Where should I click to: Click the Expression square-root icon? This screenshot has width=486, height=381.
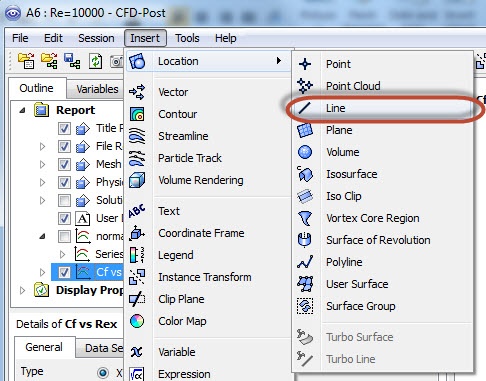pyautogui.click(x=137, y=374)
